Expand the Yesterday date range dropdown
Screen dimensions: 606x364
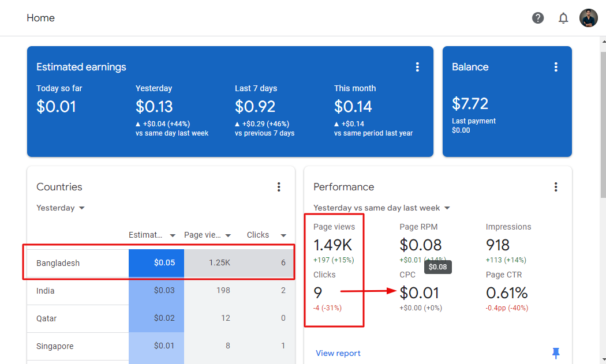click(60, 208)
